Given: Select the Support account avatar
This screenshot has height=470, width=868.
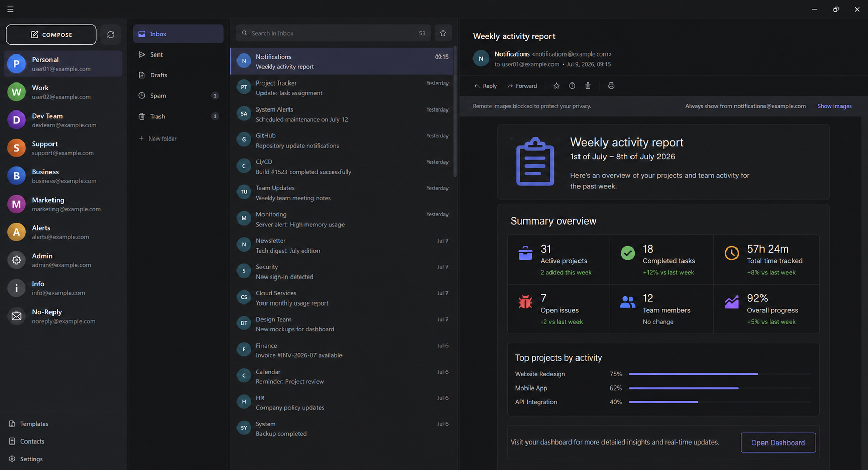Looking at the screenshot, I should click(x=16, y=148).
